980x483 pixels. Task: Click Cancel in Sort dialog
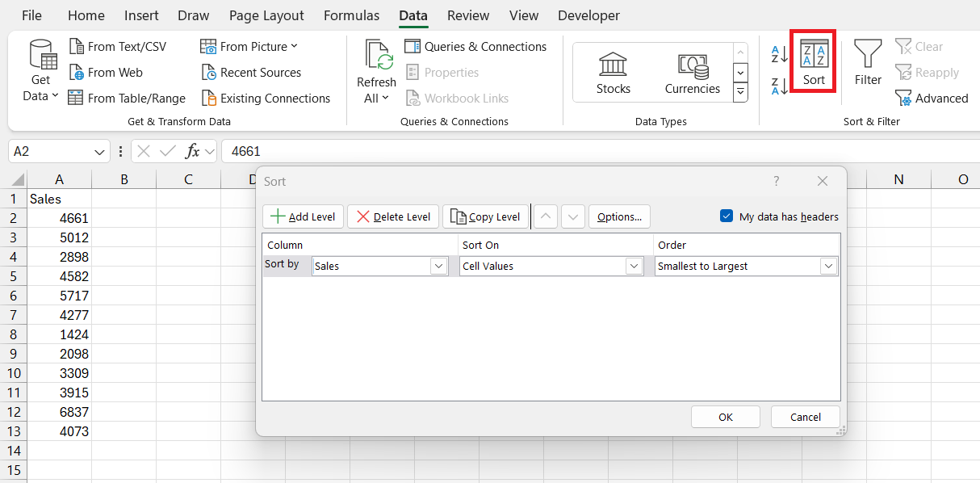pyautogui.click(x=806, y=417)
